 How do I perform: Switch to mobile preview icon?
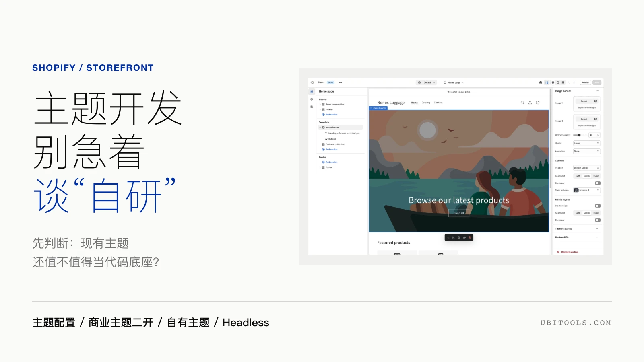click(x=558, y=82)
